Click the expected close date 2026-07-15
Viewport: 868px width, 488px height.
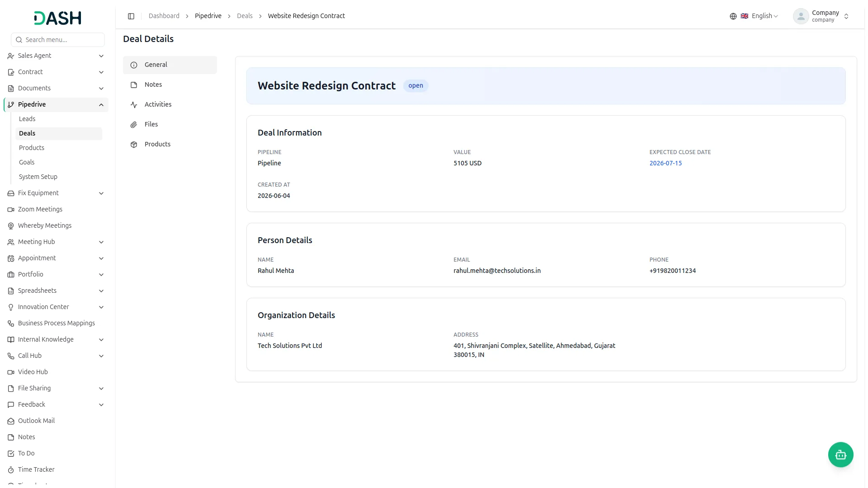pos(665,163)
